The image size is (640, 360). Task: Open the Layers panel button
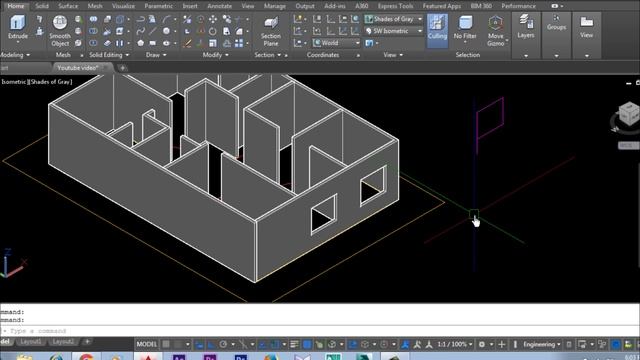click(x=526, y=27)
